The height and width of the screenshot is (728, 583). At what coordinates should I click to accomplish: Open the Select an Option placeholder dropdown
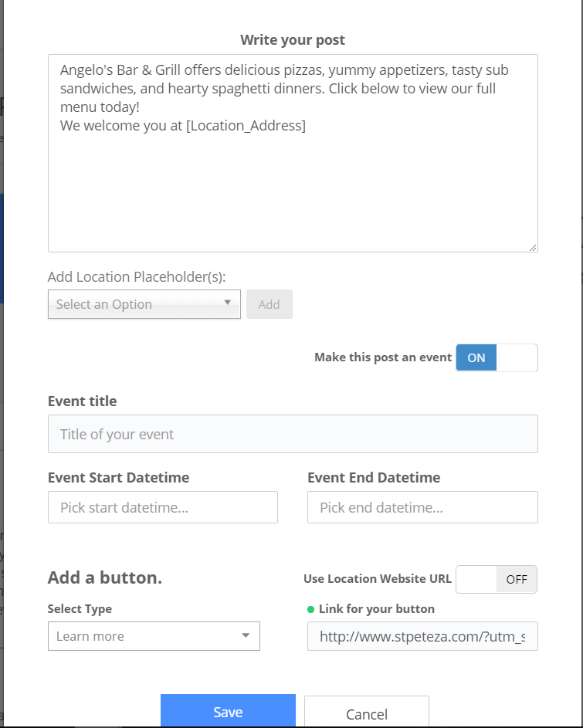pos(144,304)
